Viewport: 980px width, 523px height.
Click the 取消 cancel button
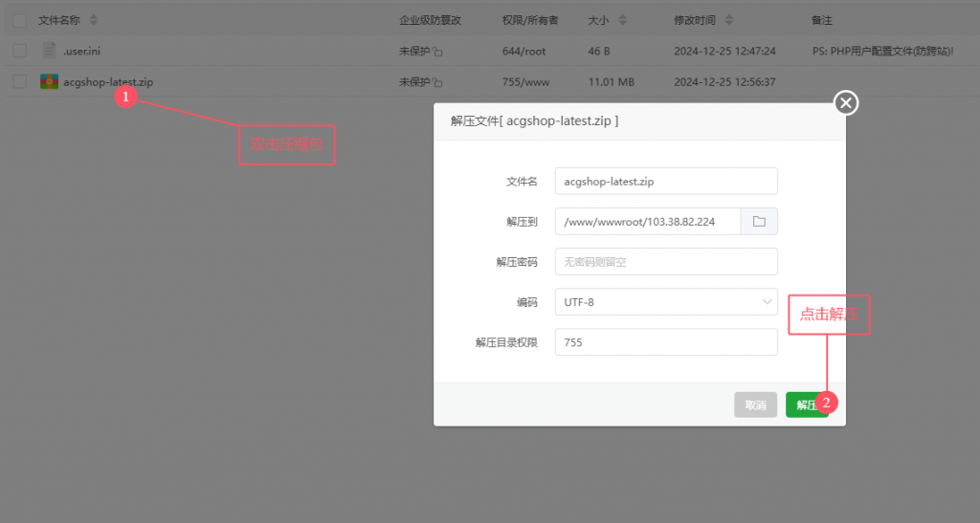756,405
